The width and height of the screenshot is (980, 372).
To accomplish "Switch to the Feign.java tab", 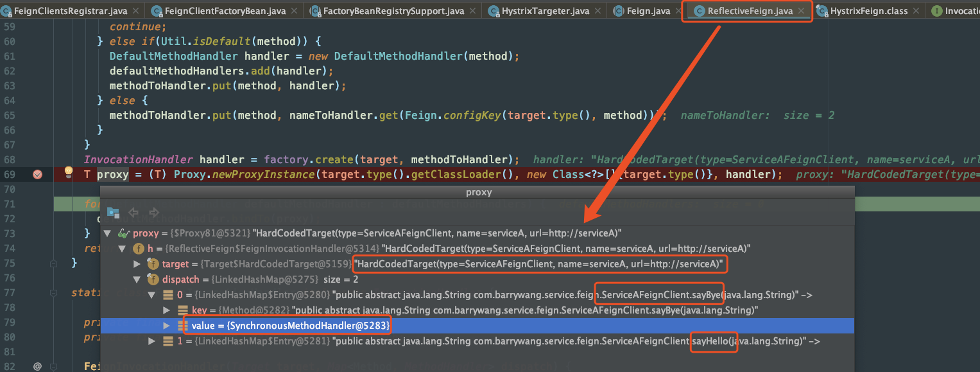I will [x=648, y=12].
